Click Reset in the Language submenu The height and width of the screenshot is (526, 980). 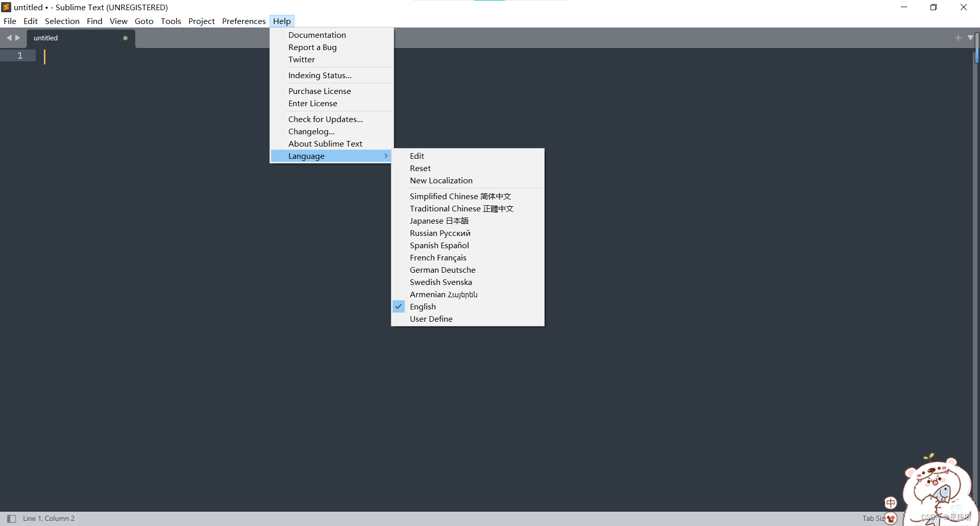468,168
